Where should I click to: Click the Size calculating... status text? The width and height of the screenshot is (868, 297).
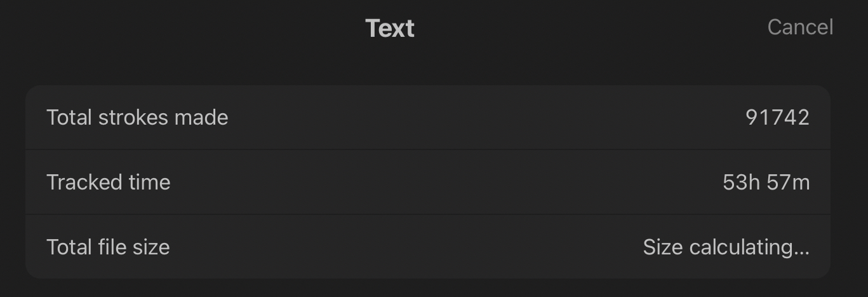pos(726,247)
